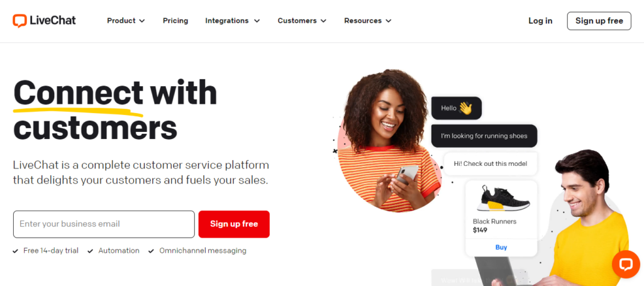Open the orange chat widget bubble
644x286 pixels.
[x=626, y=264]
